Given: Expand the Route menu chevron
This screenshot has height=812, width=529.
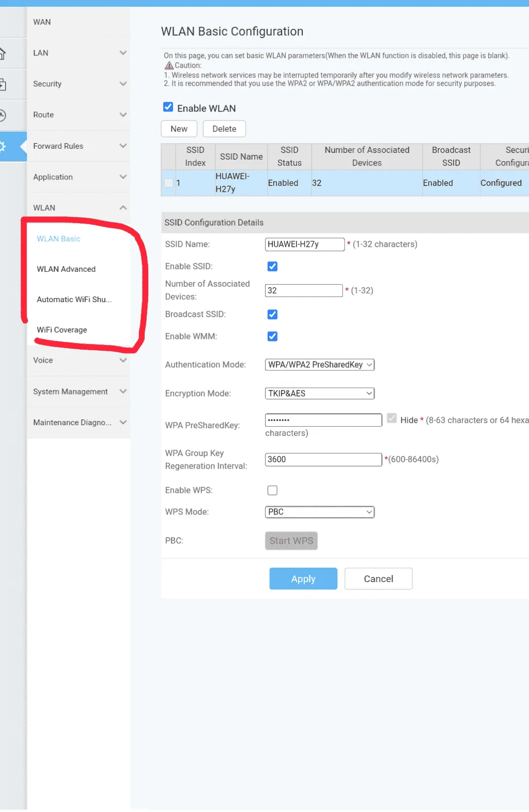Looking at the screenshot, I should tap(123, 115).
